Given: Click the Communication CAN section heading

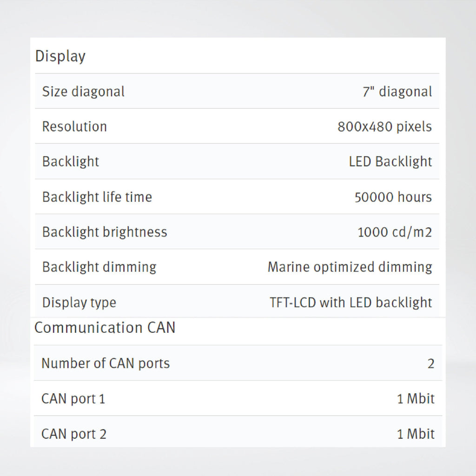Looking at the screenshot, I should [x=105, y=328].
